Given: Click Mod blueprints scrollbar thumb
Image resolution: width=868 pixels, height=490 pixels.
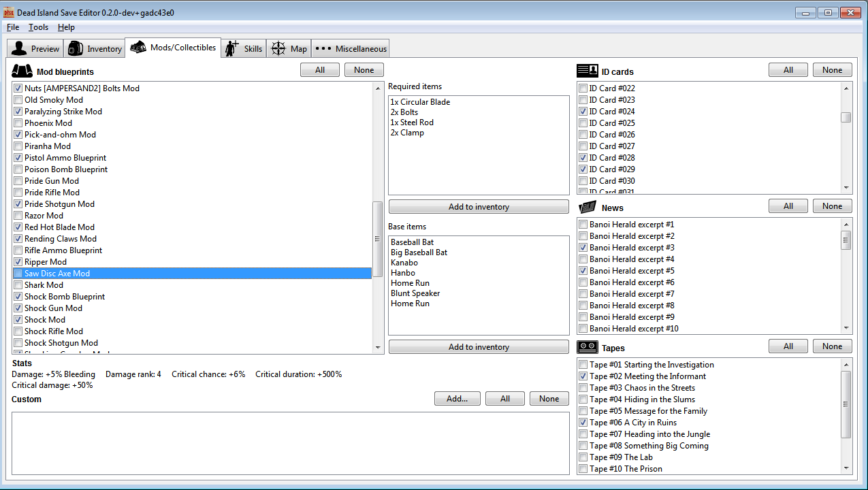Looking at the screenshot, I should click(378, 239).
